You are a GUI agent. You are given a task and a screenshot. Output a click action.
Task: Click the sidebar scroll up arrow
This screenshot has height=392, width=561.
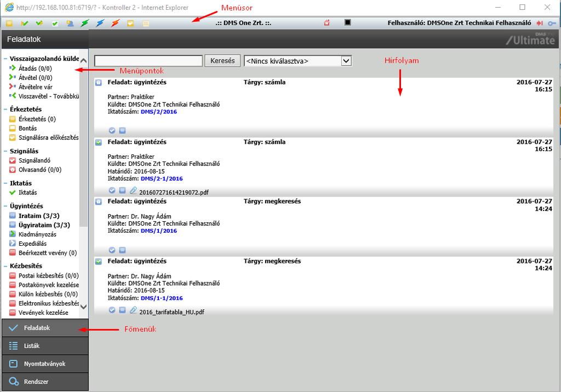tap(83, 60)
